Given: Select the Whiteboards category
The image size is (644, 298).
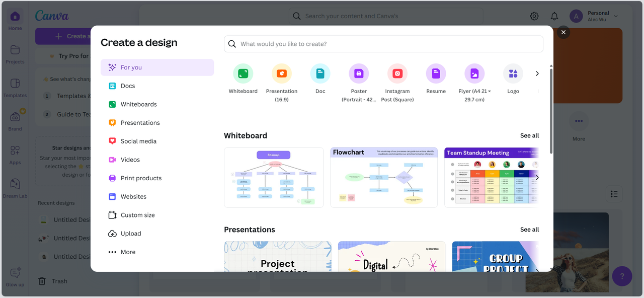Looking at the screenshot, I should (x=157, y=104).
